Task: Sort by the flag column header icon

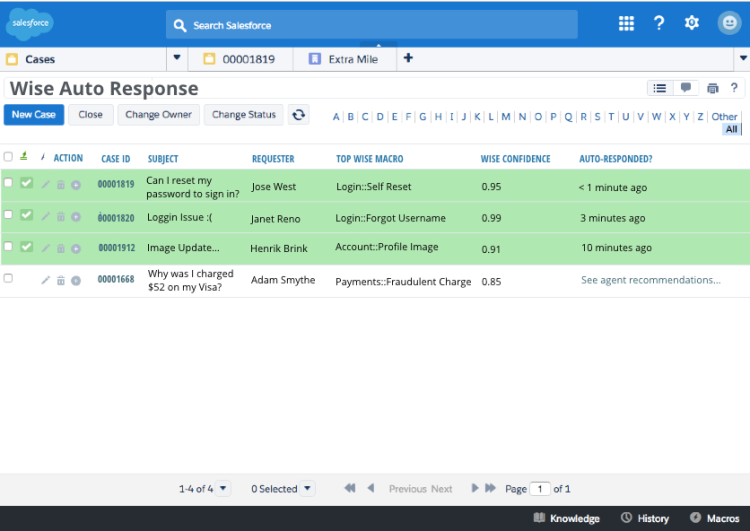Action: (x=23, y=156)
